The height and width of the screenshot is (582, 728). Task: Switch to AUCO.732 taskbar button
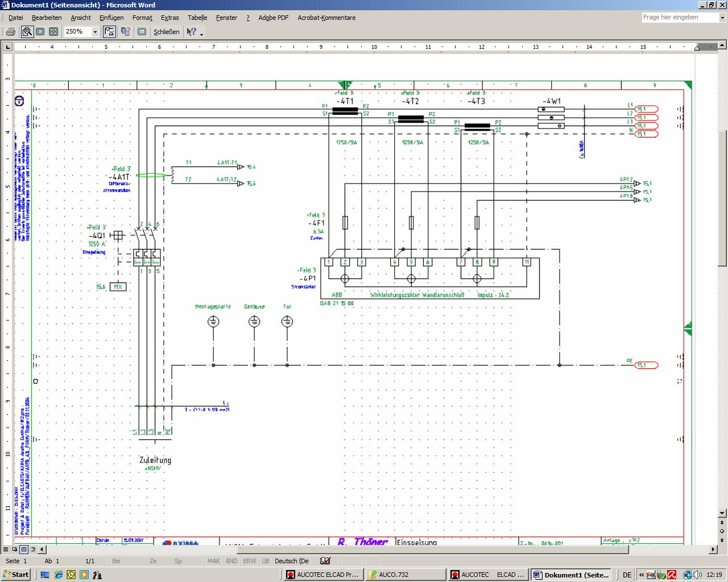[x=406, y=575]
